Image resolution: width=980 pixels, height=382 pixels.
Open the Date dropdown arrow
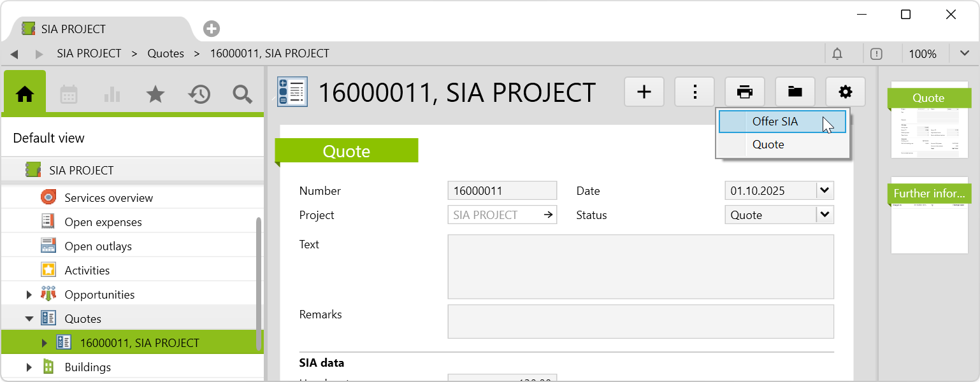(x=825, y=190)
